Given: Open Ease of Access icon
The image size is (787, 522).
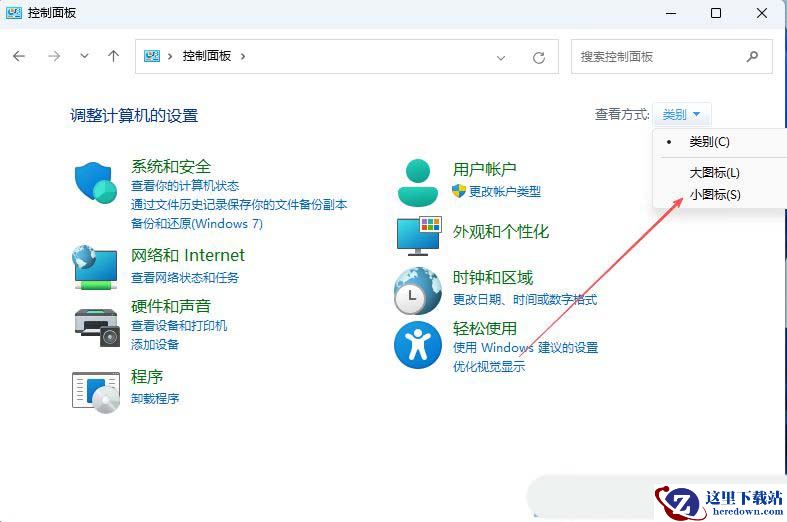Looking at the screenshot, I should coord(418,345).
